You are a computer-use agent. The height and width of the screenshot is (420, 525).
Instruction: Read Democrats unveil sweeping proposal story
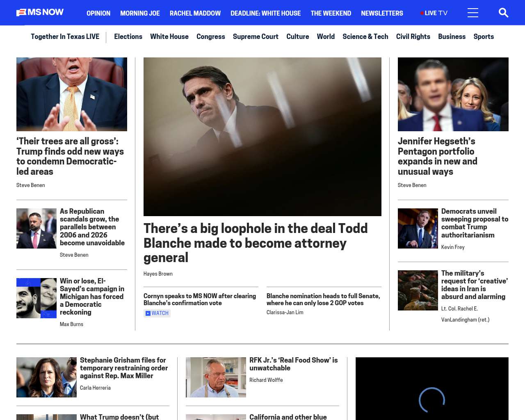475,223
